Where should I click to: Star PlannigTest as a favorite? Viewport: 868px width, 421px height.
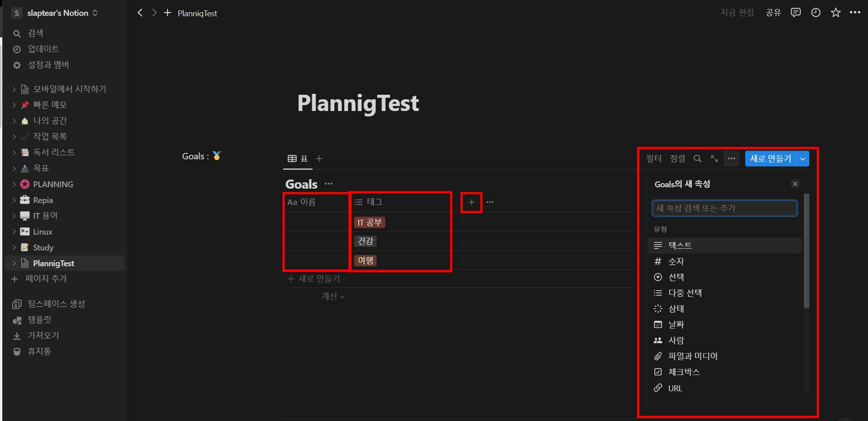835,13
